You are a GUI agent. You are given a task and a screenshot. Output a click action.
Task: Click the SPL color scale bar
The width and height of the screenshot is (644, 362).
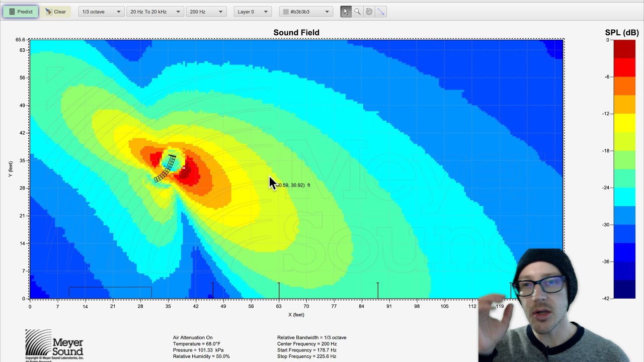coord(624,169)
